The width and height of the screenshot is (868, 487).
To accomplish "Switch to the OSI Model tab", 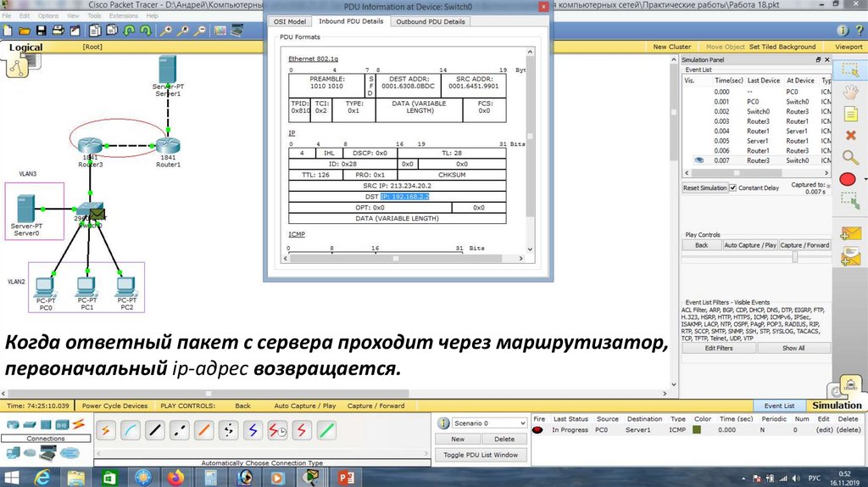I will (x=290, y=21).
